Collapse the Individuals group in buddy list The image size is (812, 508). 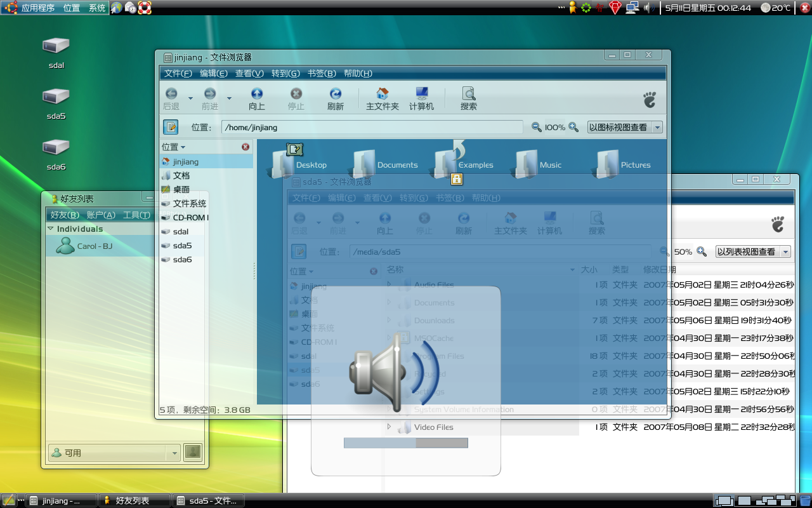click(x=51, y=229)
